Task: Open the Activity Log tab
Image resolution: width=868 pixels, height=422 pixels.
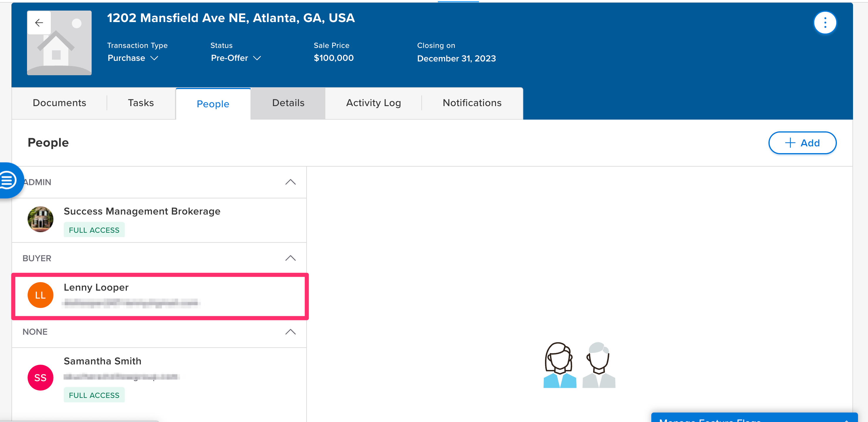Action: [373, 103]
